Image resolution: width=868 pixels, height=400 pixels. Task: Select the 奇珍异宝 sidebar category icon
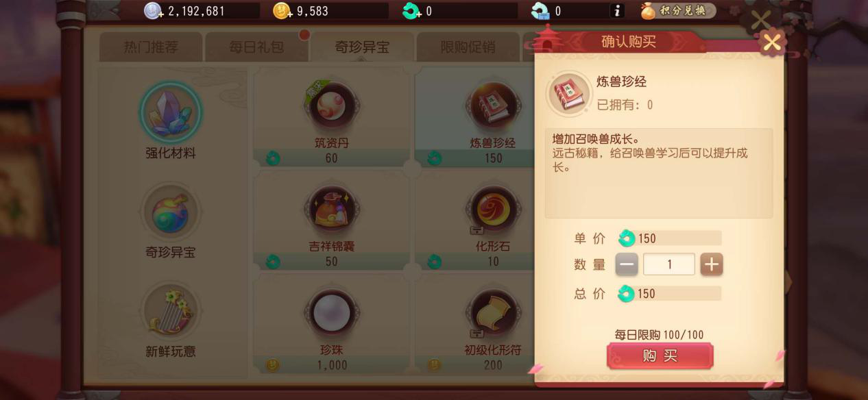[x=171, y=212]
